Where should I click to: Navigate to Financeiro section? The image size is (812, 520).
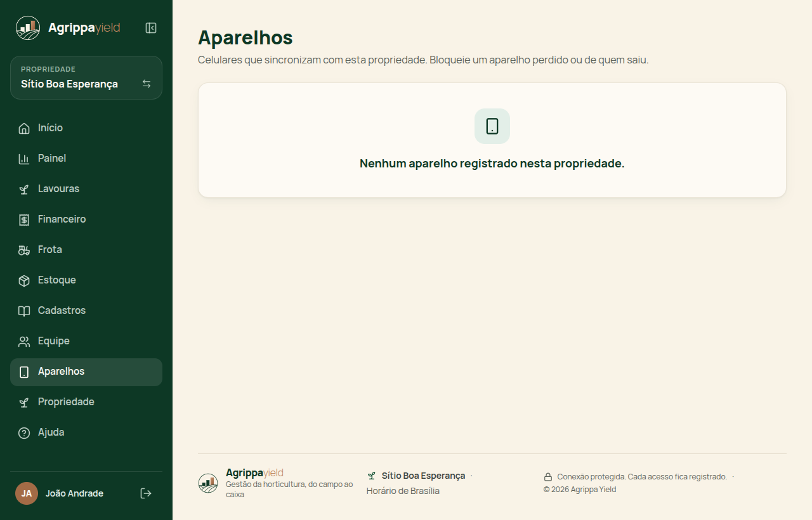coord(86,219)
